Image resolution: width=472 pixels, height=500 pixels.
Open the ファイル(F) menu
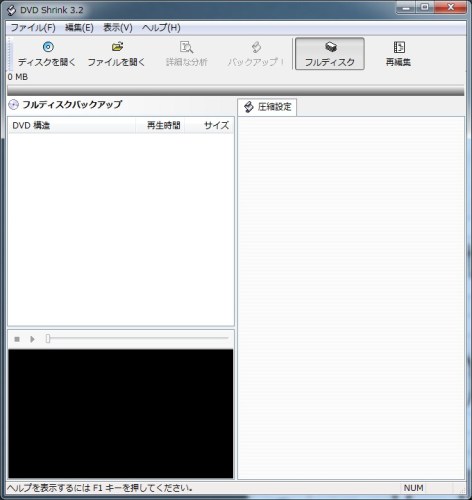click(33, 28)
